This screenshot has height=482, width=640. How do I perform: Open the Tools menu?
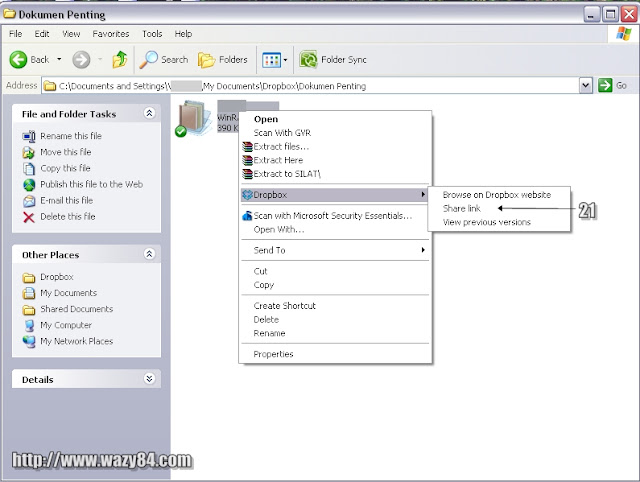tap(152, 34)
